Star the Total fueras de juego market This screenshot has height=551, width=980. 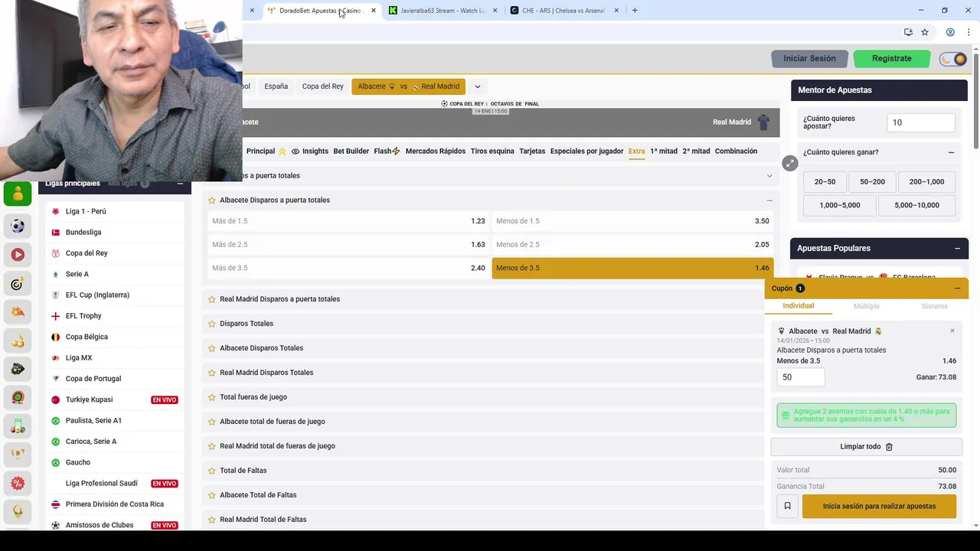(x=212, y=397)
